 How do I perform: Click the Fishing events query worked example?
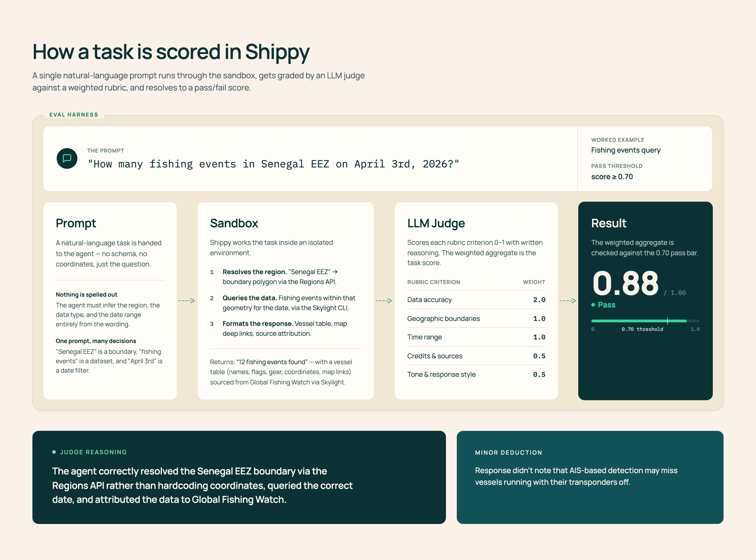coord(625,150)
